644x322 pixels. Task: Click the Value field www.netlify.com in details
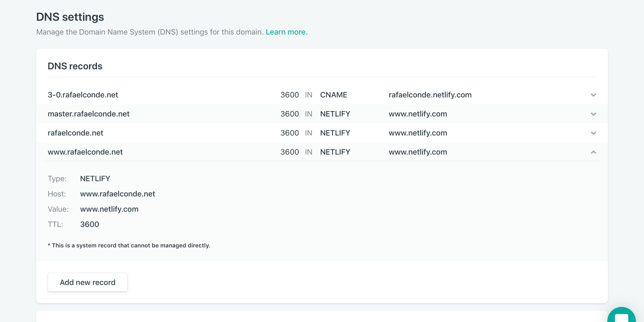click(109, 209)
